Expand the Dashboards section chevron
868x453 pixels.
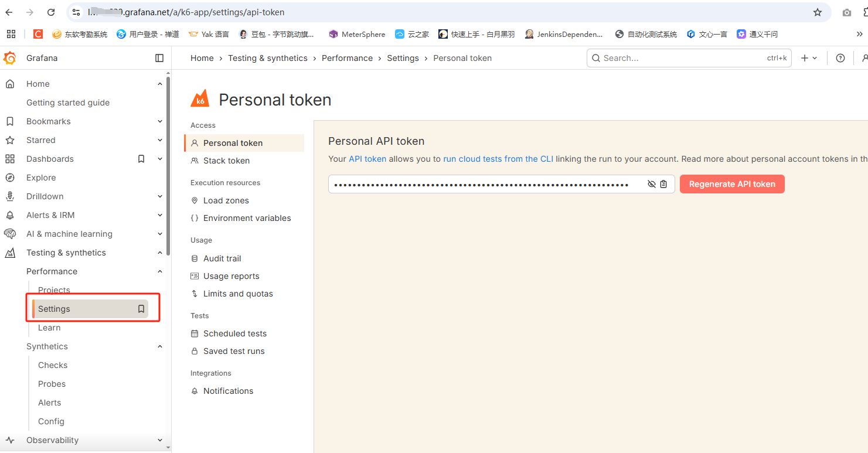pyautogui.click(x=160, y=159)
